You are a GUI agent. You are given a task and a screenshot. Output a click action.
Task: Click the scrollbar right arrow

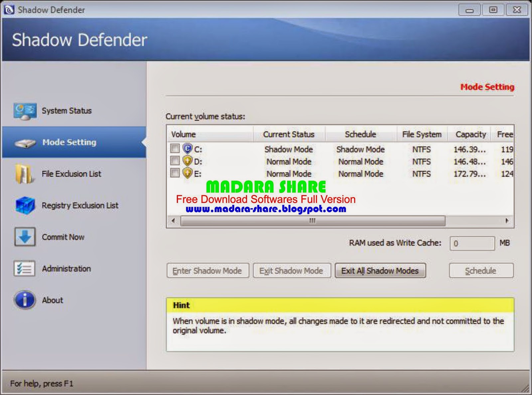507,221
